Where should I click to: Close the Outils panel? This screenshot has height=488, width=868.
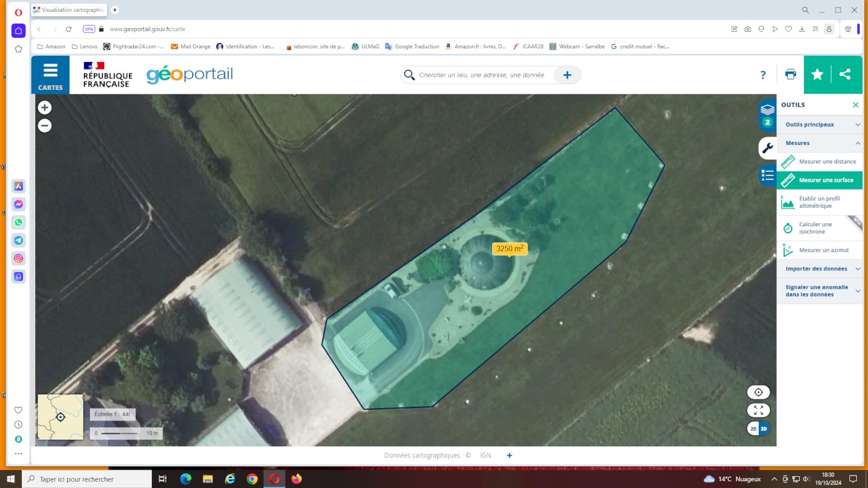856,105
